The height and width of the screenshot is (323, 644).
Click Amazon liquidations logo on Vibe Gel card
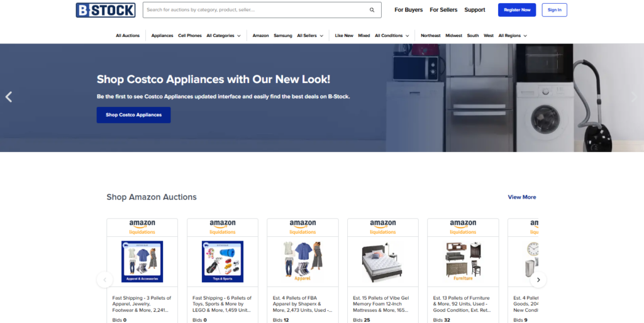tap(383, 227)
